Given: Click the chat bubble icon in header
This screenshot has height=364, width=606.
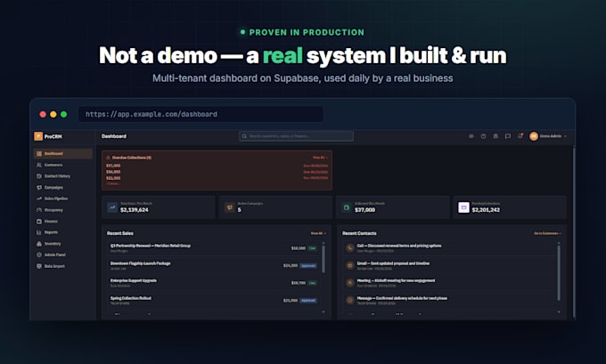Looking at the screenshot, I should pyautogui.click(x=508, y=136).
